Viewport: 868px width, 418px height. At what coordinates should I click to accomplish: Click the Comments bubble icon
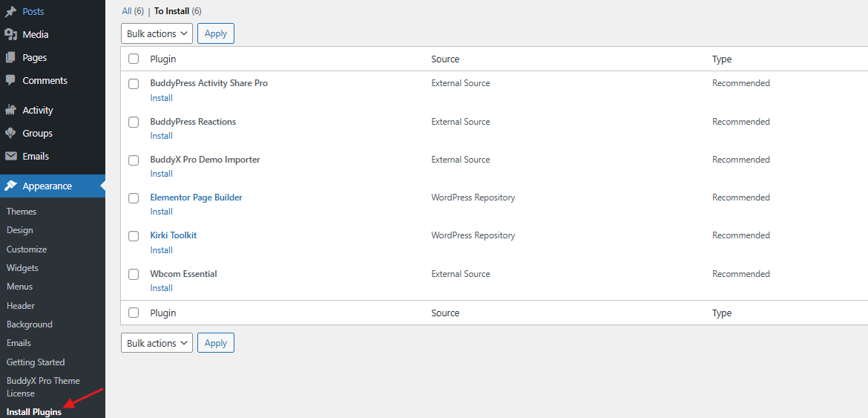(x=10, y=80)
